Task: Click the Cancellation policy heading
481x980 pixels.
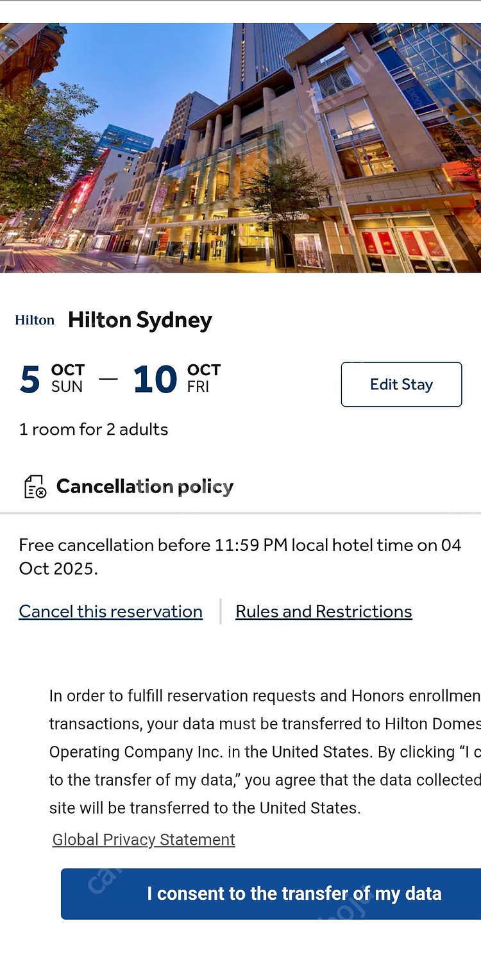Action: tap(145, 487)
